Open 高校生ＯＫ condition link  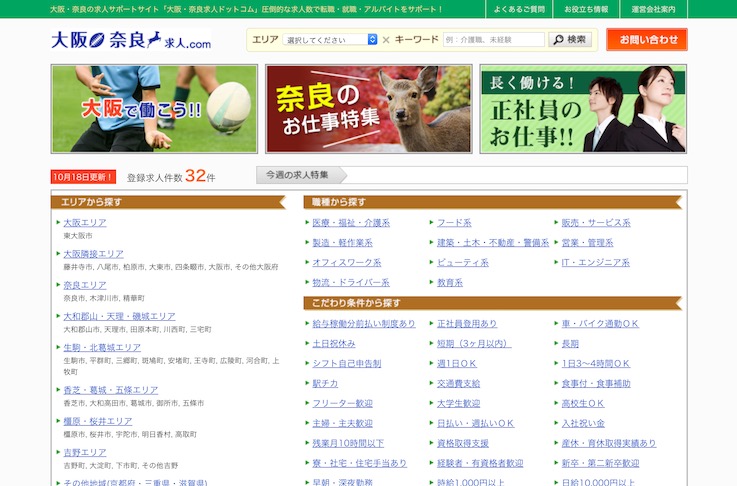click(x=583, y=403)
